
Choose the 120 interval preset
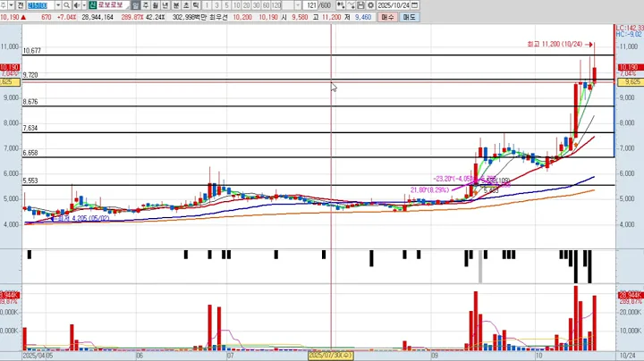276,5
